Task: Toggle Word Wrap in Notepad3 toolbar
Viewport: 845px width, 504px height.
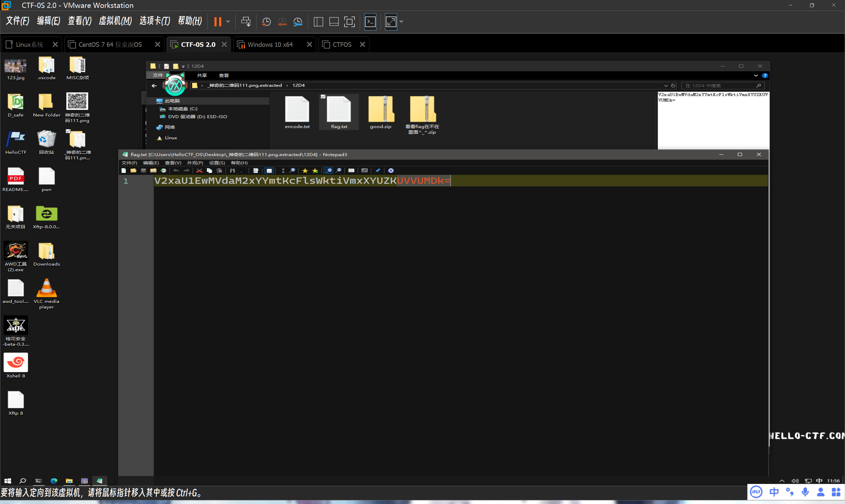Action: coord(269,171)
